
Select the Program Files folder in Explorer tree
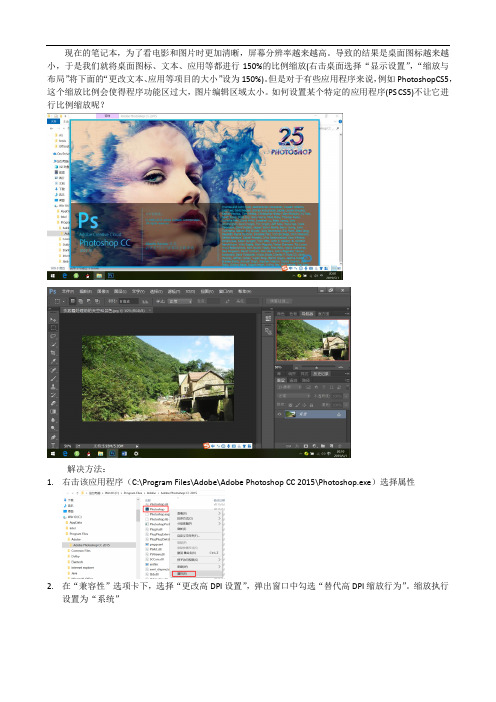[79, 534]
